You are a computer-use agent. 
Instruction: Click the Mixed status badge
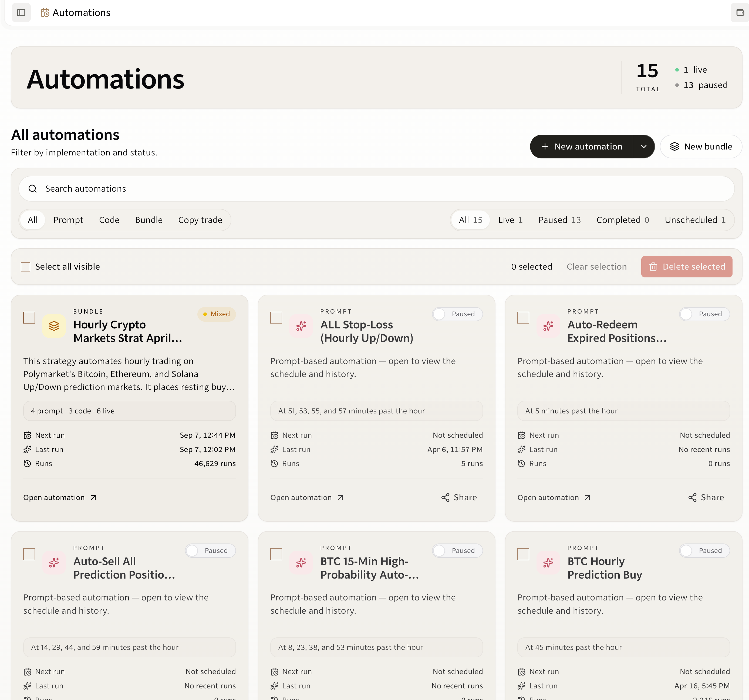(216, 314)
